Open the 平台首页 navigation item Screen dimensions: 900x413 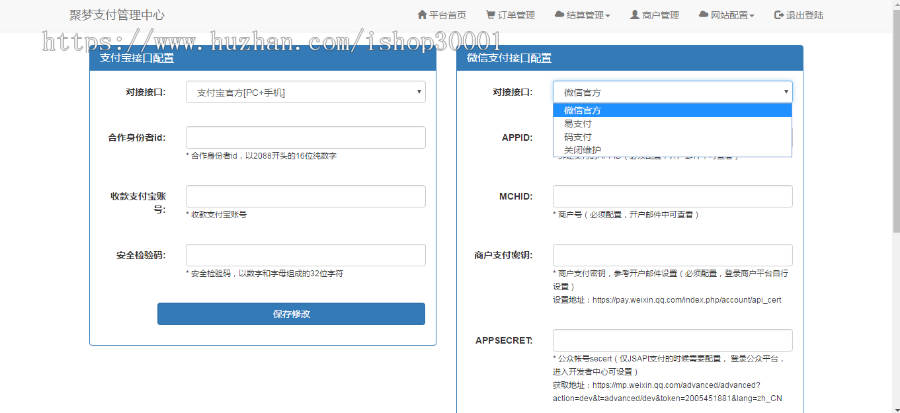coord(441,15)
